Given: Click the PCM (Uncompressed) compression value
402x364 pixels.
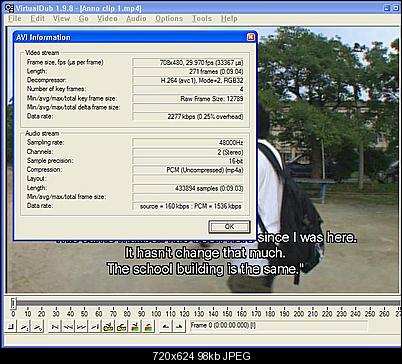Looking at the screenshot, I should 188,170.
